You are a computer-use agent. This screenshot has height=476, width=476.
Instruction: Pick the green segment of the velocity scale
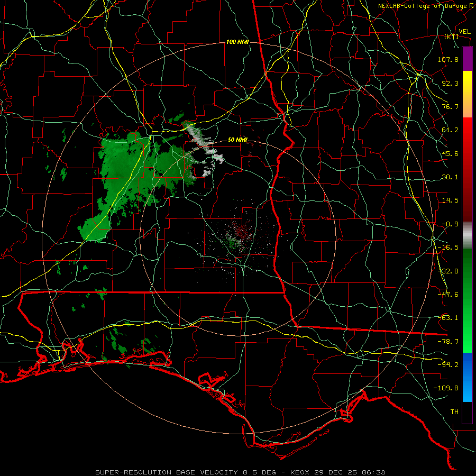pyautogui.click(x=467, y=300)
